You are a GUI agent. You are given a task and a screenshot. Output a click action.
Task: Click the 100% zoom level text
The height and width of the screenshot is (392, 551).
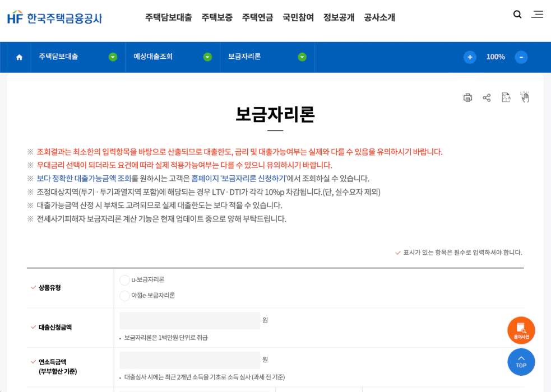click(496, 57)
